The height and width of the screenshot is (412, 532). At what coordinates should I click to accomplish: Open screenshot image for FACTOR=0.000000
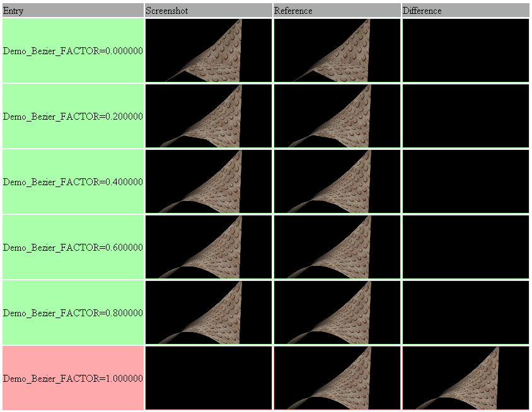pyautogui.click(x=209, y=50)
